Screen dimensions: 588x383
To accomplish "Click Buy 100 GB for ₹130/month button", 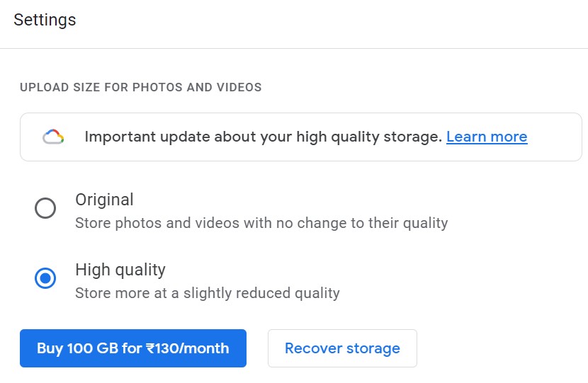I will coord(133,348).
